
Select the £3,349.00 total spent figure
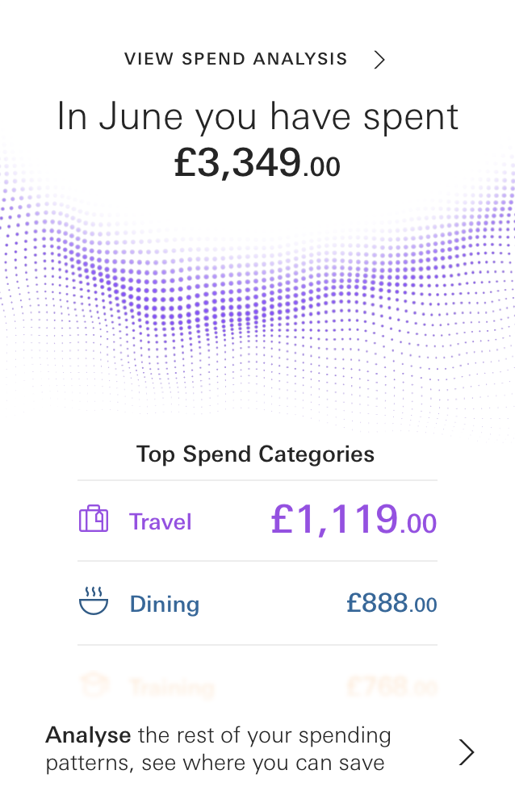tap(257, 164)
